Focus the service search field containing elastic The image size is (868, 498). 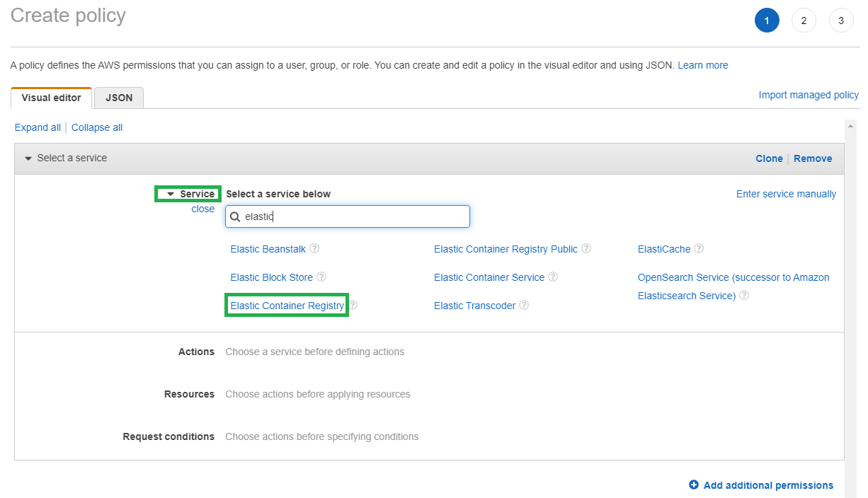(348, 216)
